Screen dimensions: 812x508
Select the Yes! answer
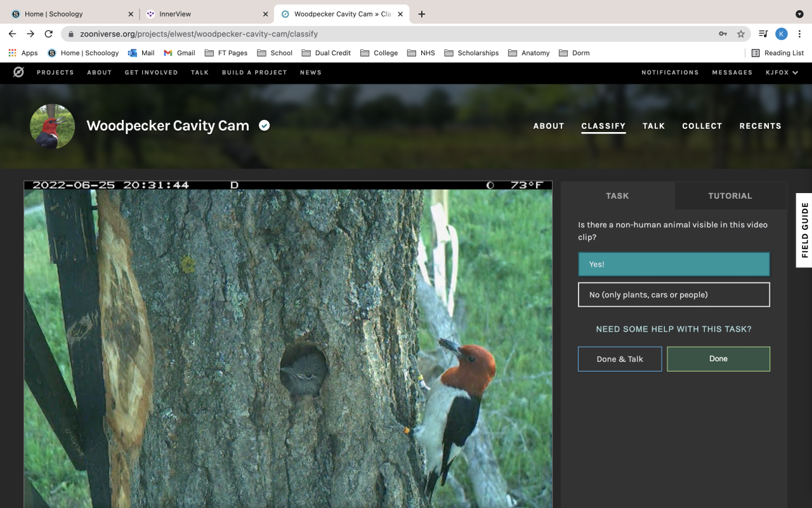[674, 264]
